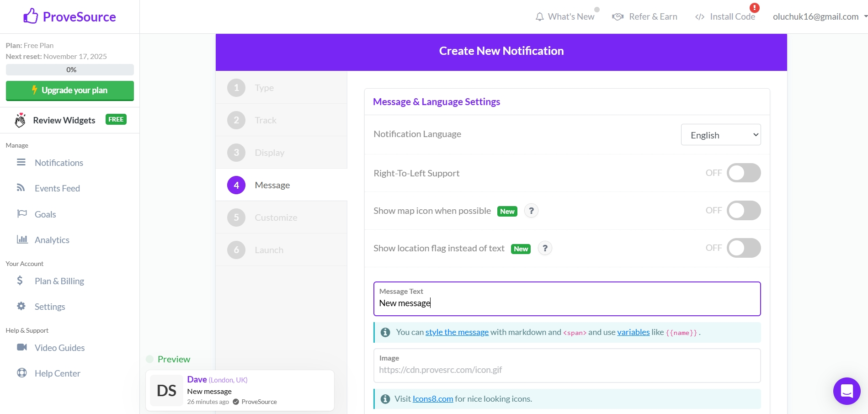Go to the Display step
The image size is (868, 414).
pyautogui.click(x=269, y=152)
